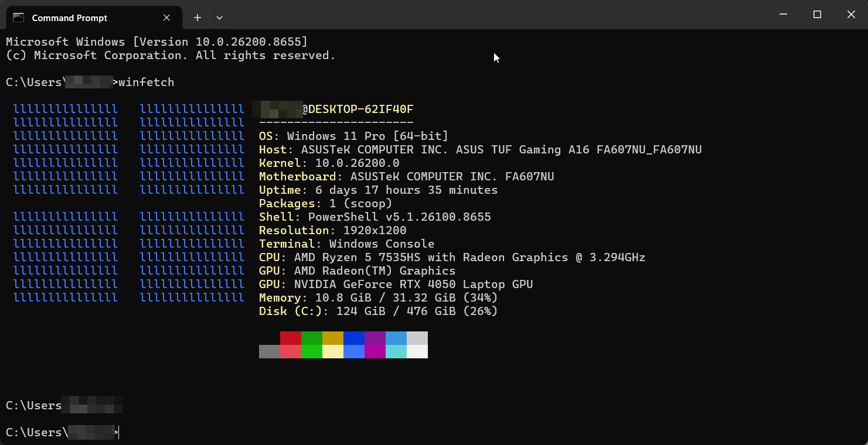Click the dark green color block
This screenshot has height=445, width=868.
click(312, 338)
